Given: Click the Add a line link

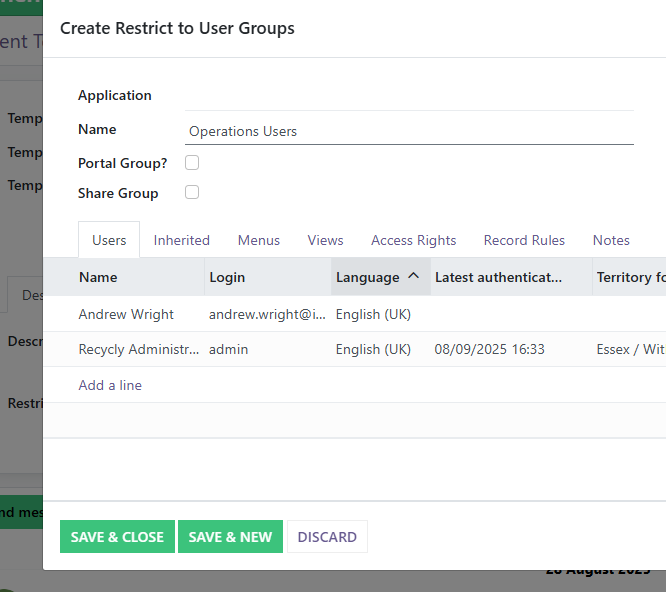Looking at the screenshot, I should tap(110, 385).
